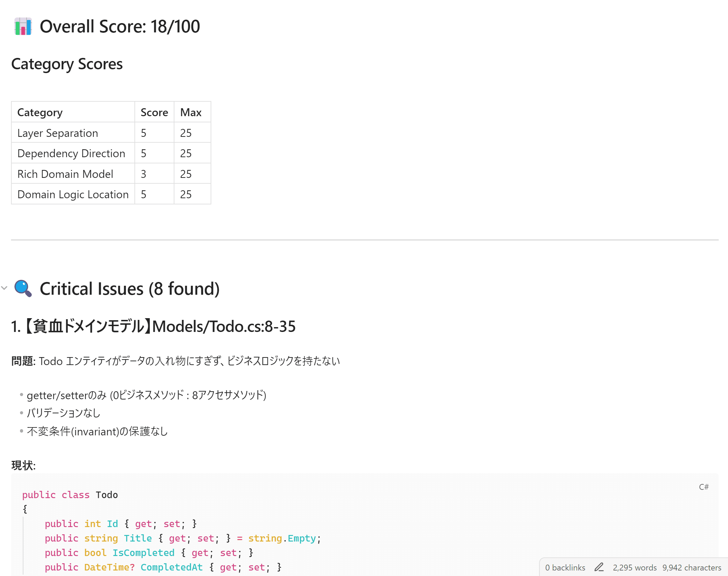The height and width of the screenshot is (576, 728).
Task: Click the Overall Score: 18/100 heading
Action: pos(120,27)
